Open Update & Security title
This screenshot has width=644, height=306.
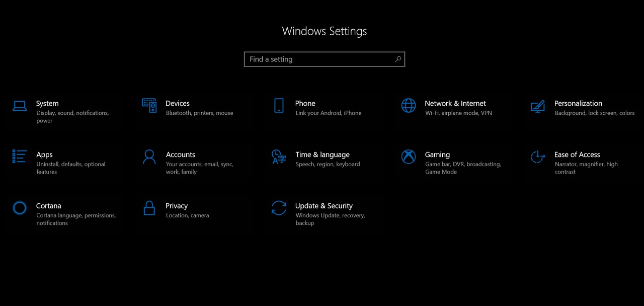point(324,206)
